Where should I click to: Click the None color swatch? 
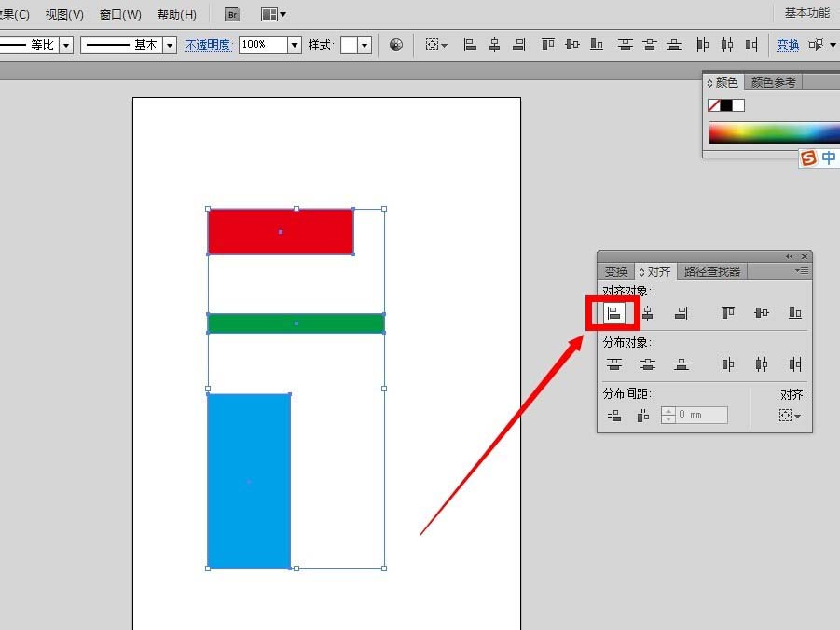click(713, 105)
